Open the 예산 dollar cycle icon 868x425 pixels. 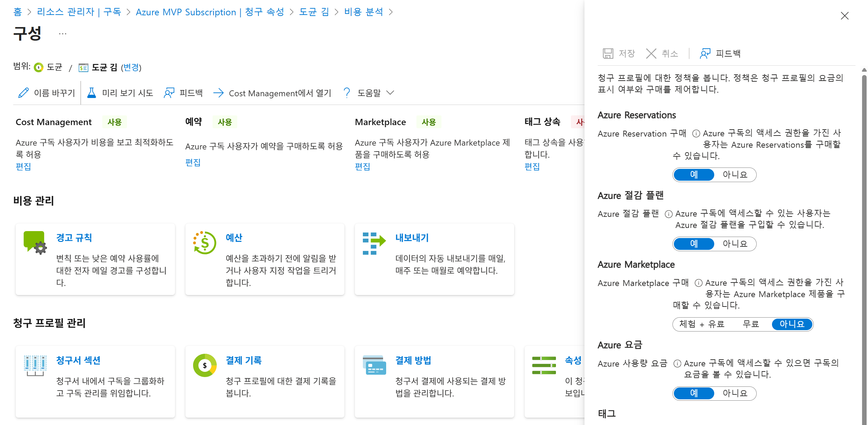[205, 242]
